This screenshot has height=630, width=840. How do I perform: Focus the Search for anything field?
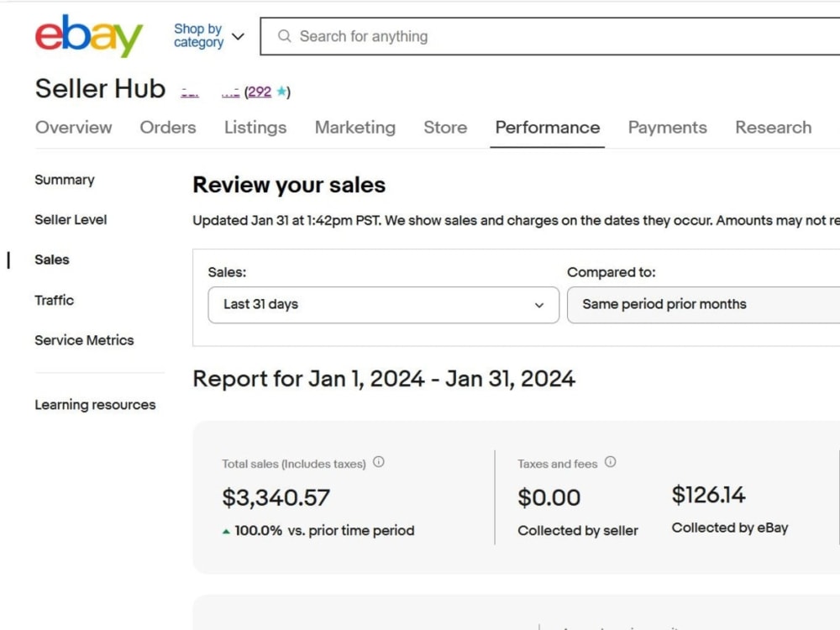(x=550, y=36)
